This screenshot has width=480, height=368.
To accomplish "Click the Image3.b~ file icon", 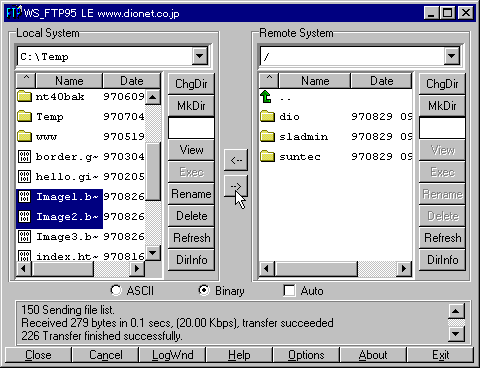I will click(x=24, y=236).
